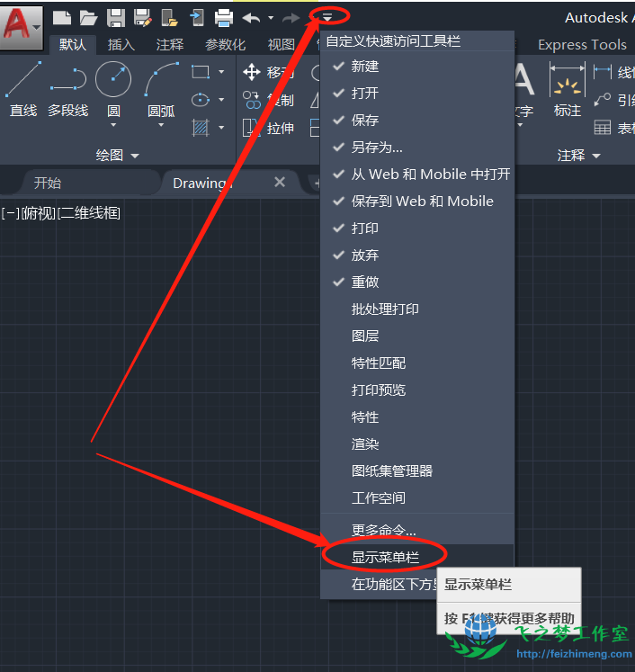
Task: Click the Undo arrow icon
Action: coord(251,17)
